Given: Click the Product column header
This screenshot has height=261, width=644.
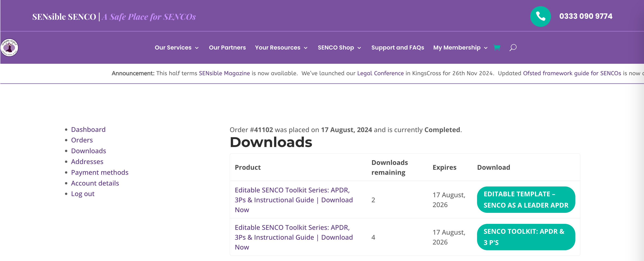Looking at the screenshot, I should pos(248,167).
